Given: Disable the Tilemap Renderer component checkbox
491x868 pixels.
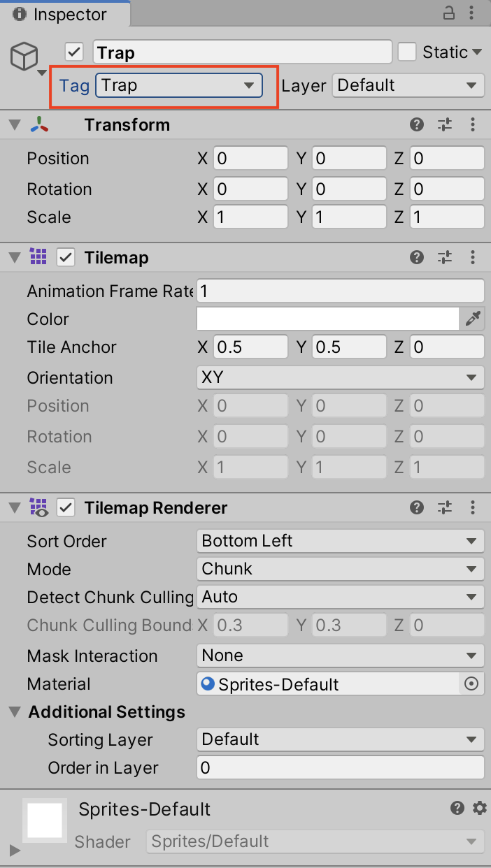Looking at the screenshot, I should pyautogui.click(x=66, y=508).
